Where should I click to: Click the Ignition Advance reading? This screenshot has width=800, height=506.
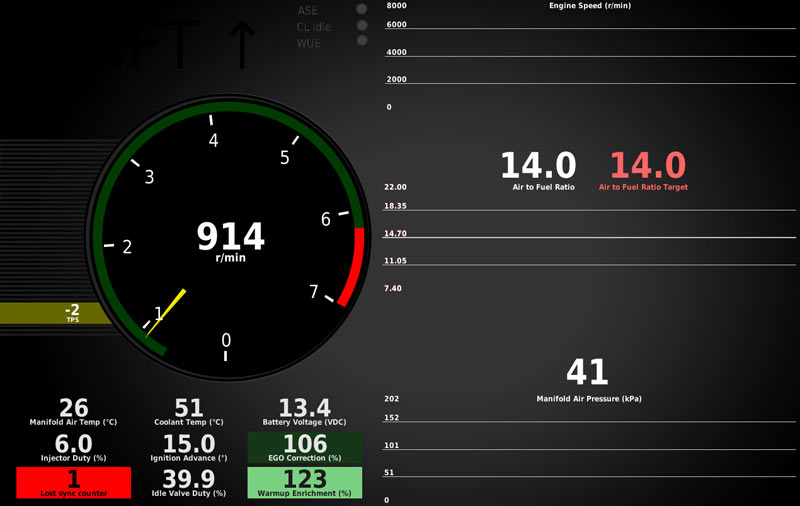point(189,444)
